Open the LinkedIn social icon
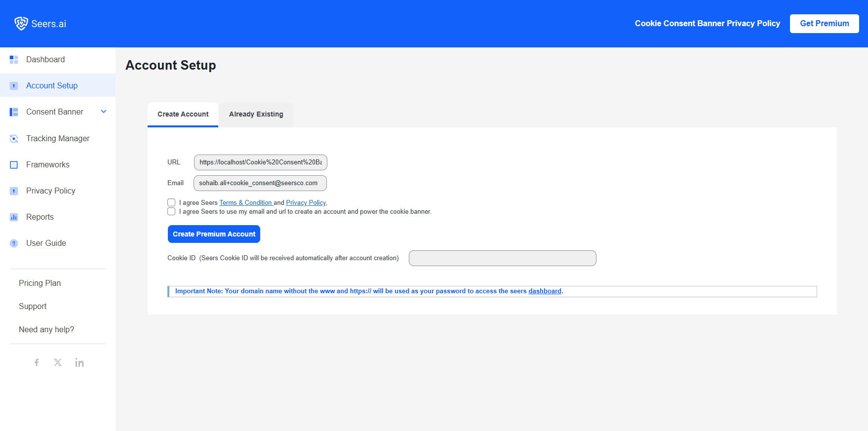 tap(79, 363)
